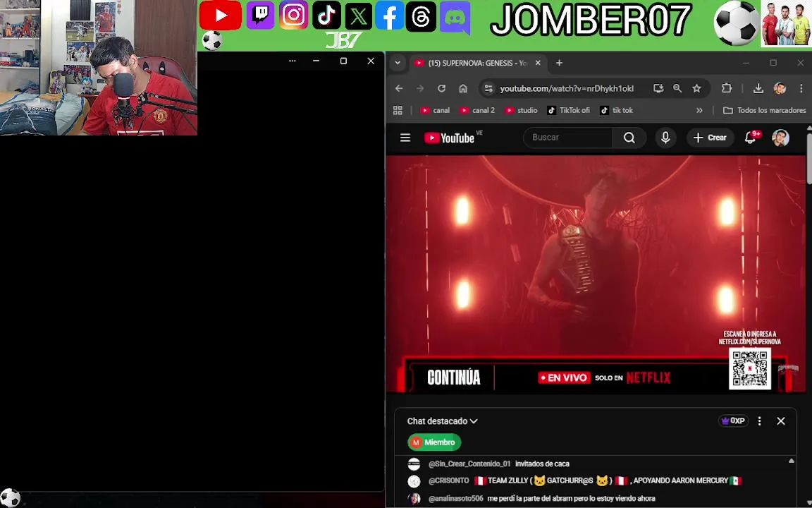The height and width of the screenshot is (508, 812).
Task: Open the YouTube hamburger guide menu
Action: [405, 138]
